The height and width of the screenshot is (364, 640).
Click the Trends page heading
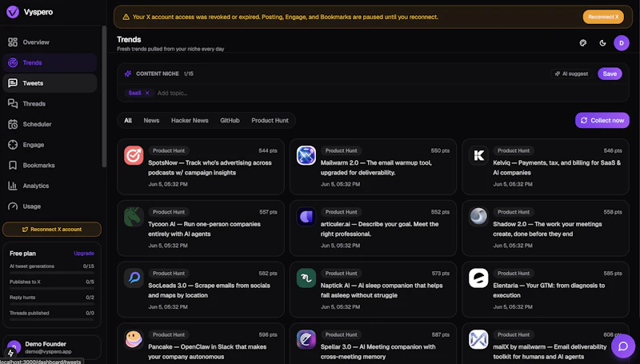[129, 39]
